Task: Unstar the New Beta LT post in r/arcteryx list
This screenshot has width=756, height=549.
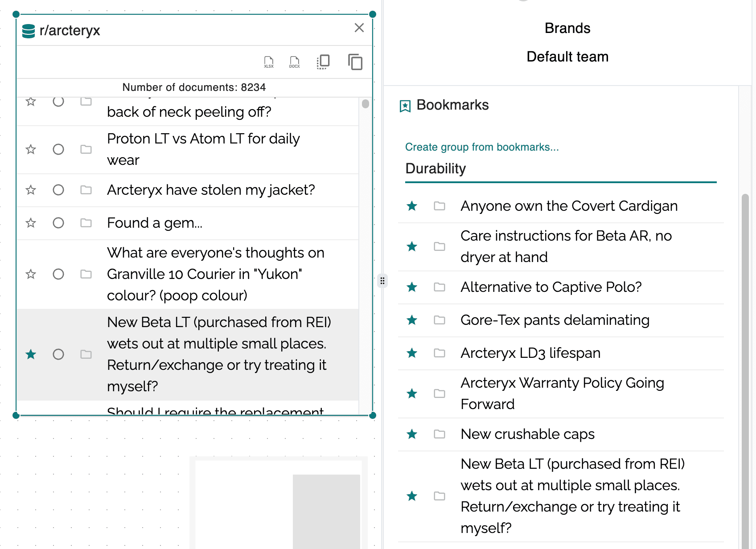Action: coord(31,354)
